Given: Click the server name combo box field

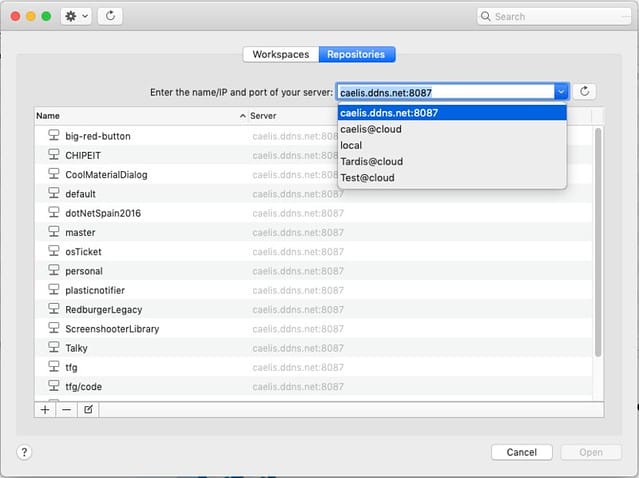Looking at the screenshot, I should pos(446,93).
